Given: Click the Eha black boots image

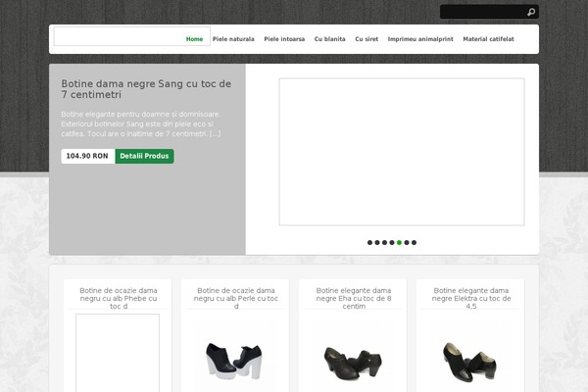Looking at the screenshot, I should 353,362.
